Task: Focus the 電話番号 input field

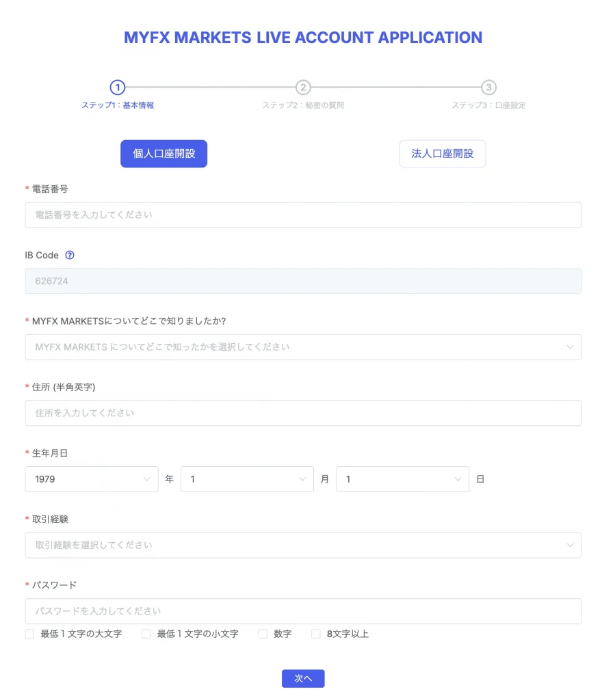Action: 303,215
